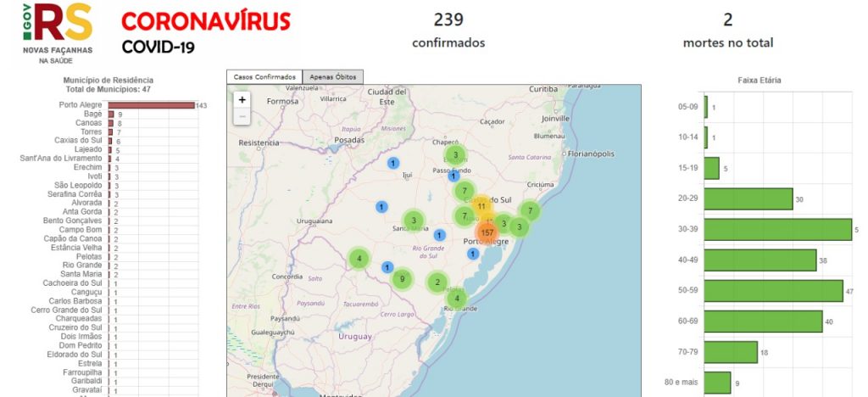Click the 239 confirmados total counter

pos(448,30)
